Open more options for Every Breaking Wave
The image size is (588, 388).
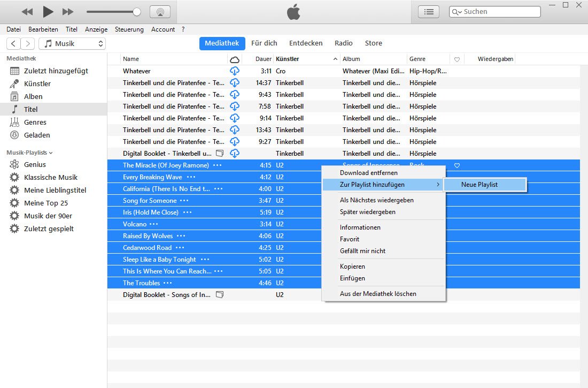191,177
